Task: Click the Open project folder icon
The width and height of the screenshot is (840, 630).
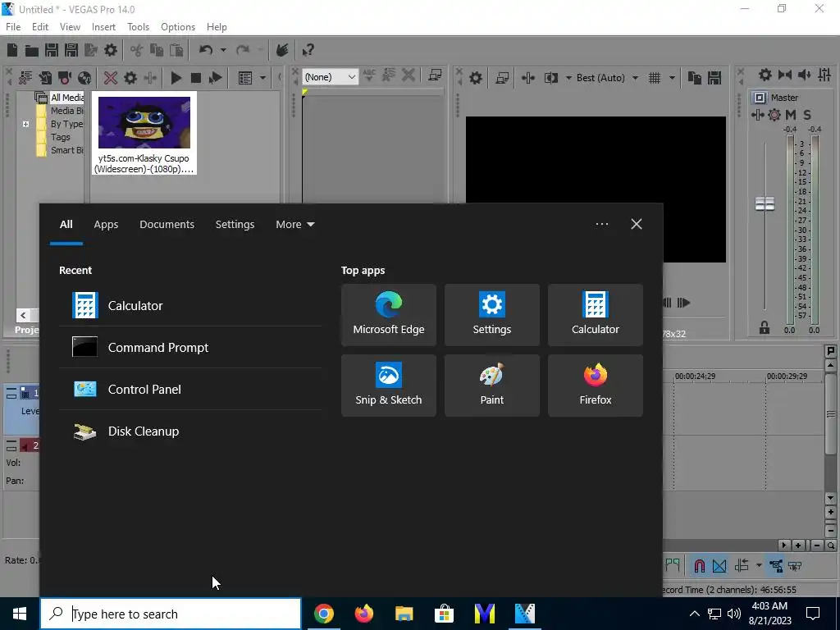Action: click(32, 50)
